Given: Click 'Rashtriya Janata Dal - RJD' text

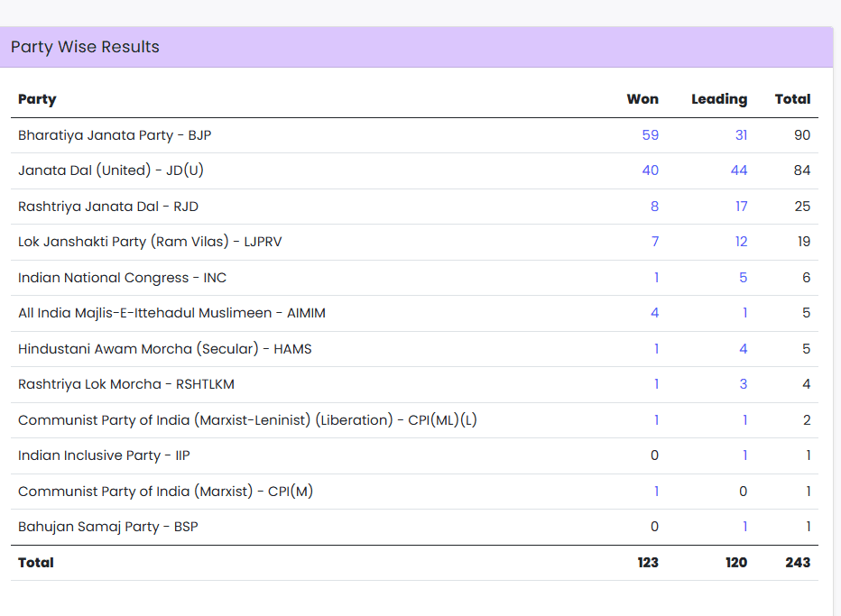Looking at the screenshot, I should [108, 207].
